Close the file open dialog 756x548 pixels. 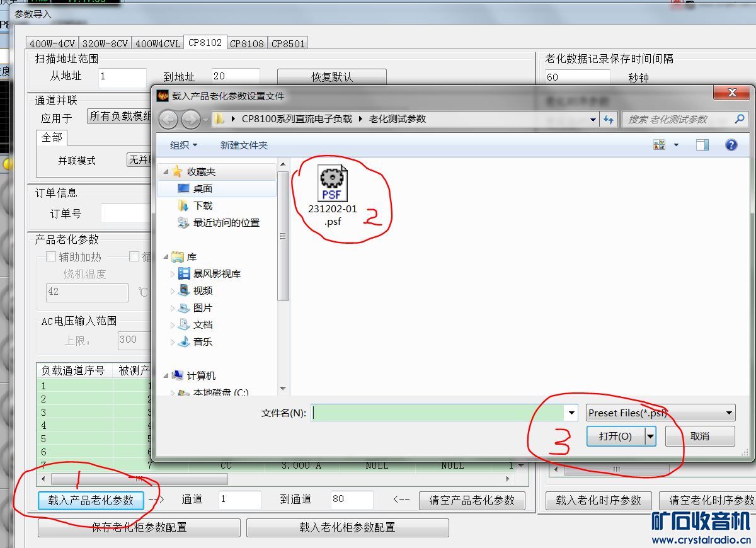click(x=732, y=93)
